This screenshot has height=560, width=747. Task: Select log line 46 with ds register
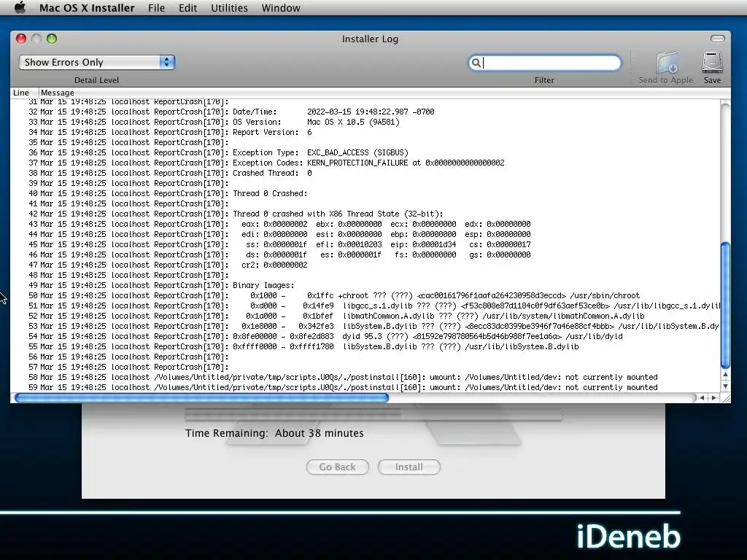pos(365,254)
